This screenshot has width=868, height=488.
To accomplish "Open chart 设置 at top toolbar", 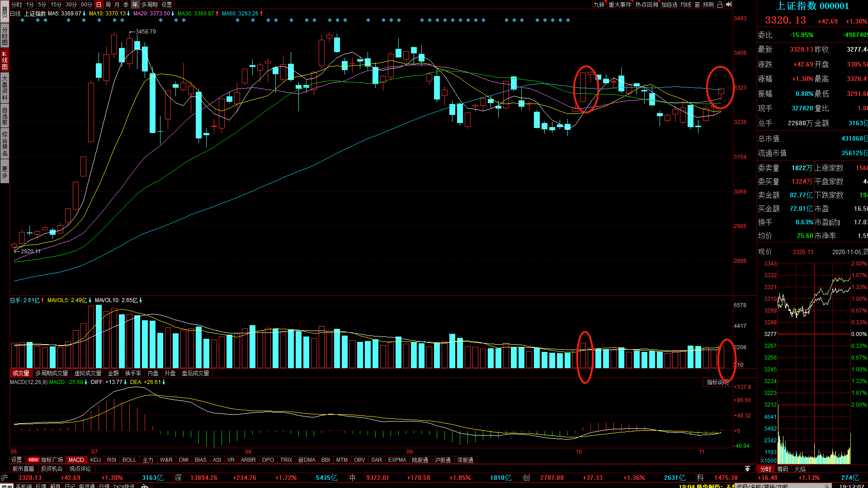I will 167,5.
